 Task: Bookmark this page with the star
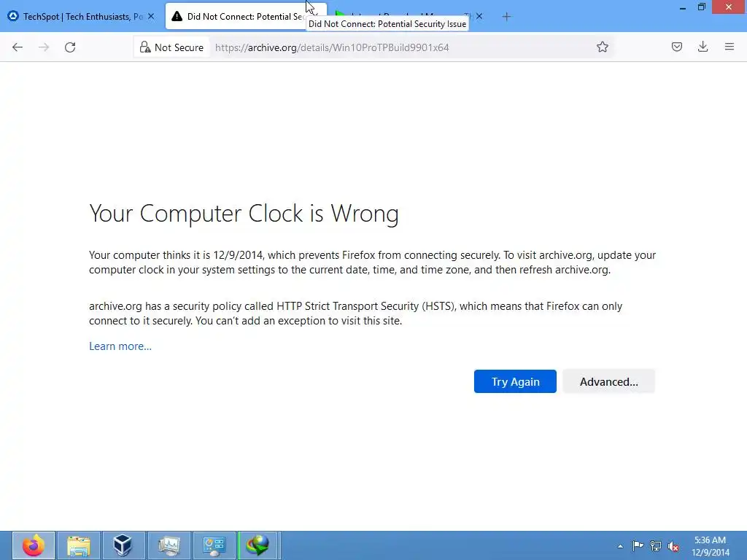point(602,47)
